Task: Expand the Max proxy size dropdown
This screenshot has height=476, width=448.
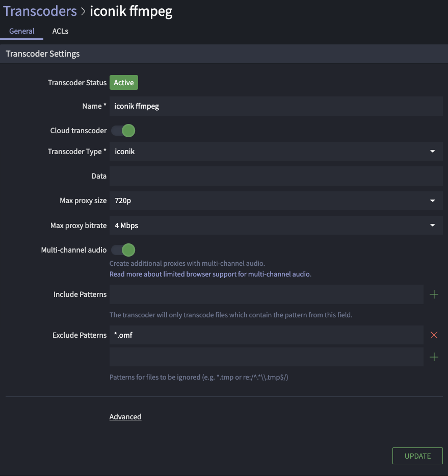Action: point(276,201)
